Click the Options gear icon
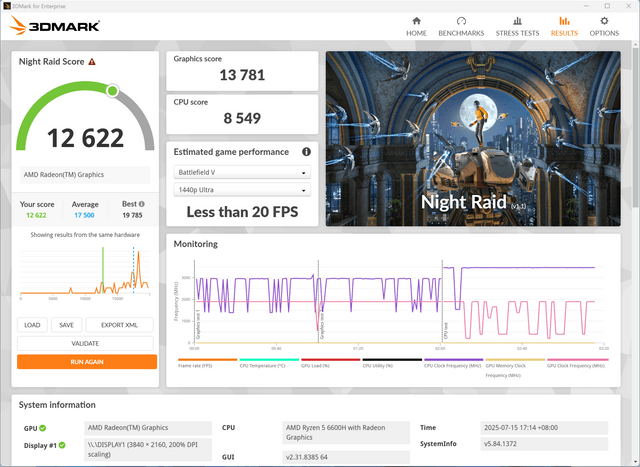Screen dimensions: 640x467 (x=604, y=21)
